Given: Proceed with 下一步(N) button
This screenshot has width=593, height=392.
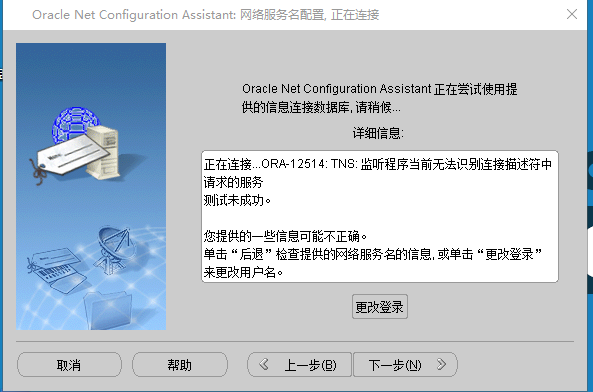Looking at the screenshot, I should click(x=405, y=365).
